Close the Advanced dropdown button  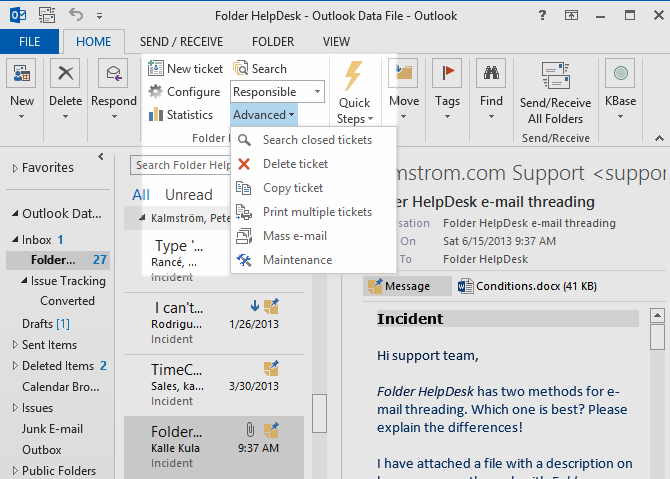[264, 115]
